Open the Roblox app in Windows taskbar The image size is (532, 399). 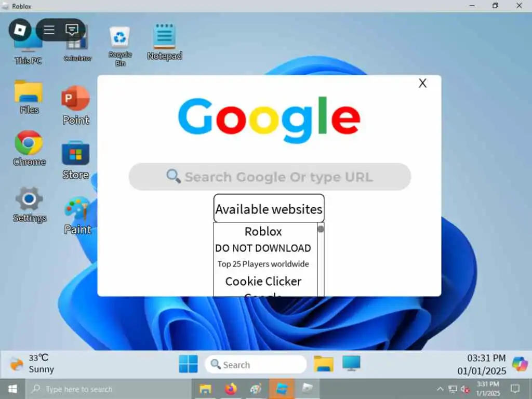307,389
